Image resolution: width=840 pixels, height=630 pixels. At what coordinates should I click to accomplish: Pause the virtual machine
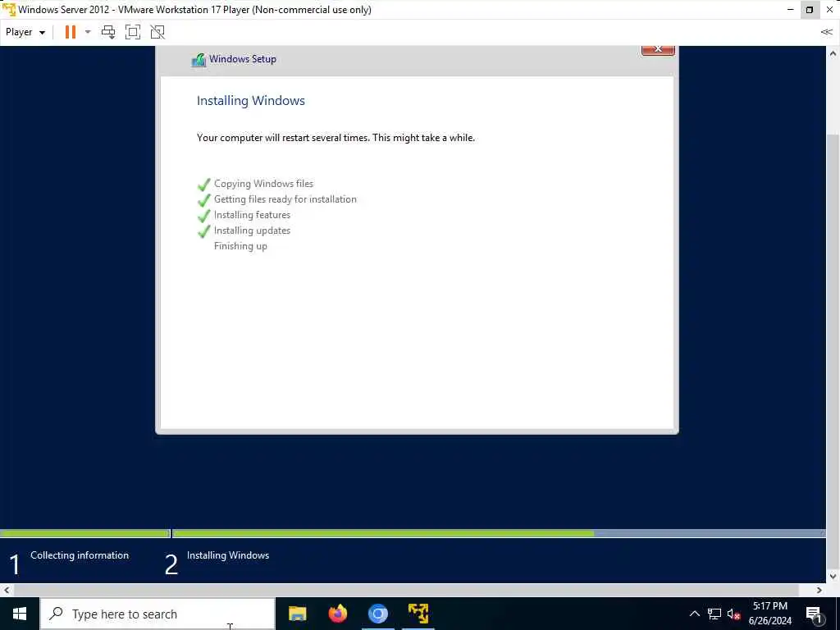pyautogui.click(x=71, y=32)
